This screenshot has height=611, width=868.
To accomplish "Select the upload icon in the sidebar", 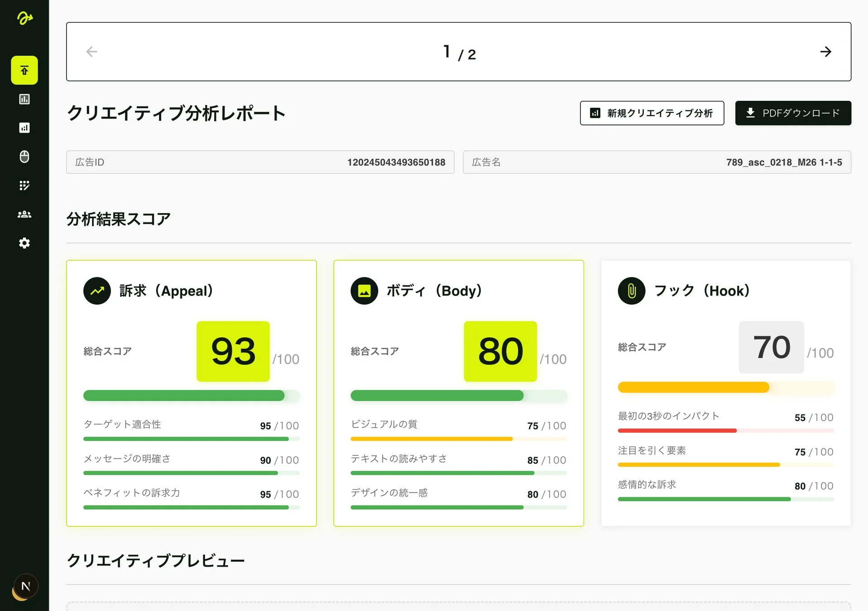I will click(24, 70).
